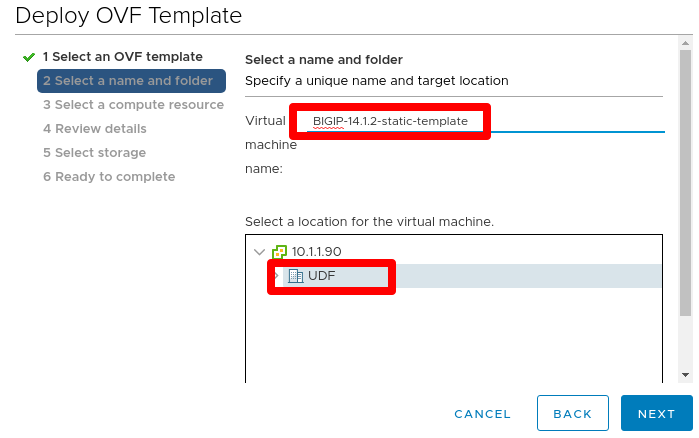Click the vertical scrollbar thumb

point(686,183)
